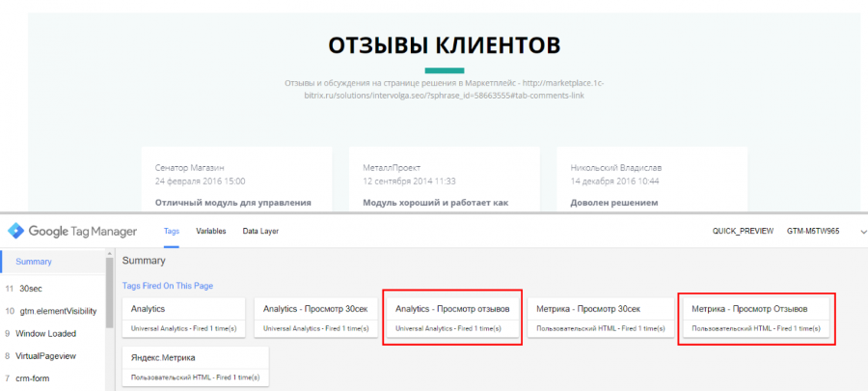This screenshot has height=391, width=868.
Task: Open the Метрика - Просмотр Отзывов tag card
Action: point(756,318)
